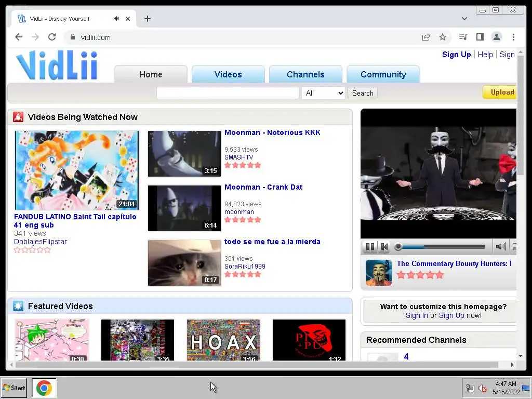
Task: Open Moonman - Crank Dat thumbnail
Action: (x=184, y=208)
